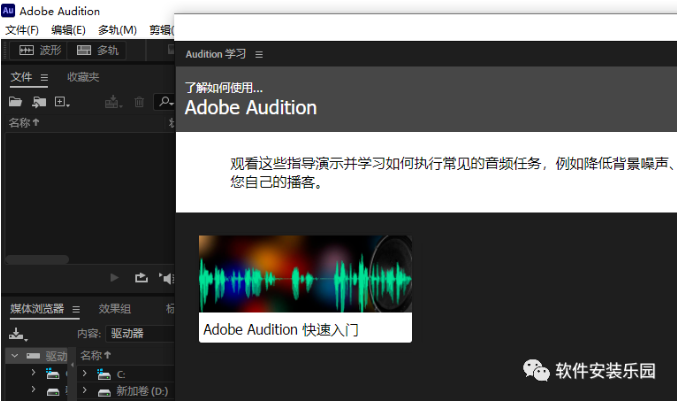Viewport: 677px width, 402px height.
Task: Switch to the 效果组 tab
Action: [115, 310]
